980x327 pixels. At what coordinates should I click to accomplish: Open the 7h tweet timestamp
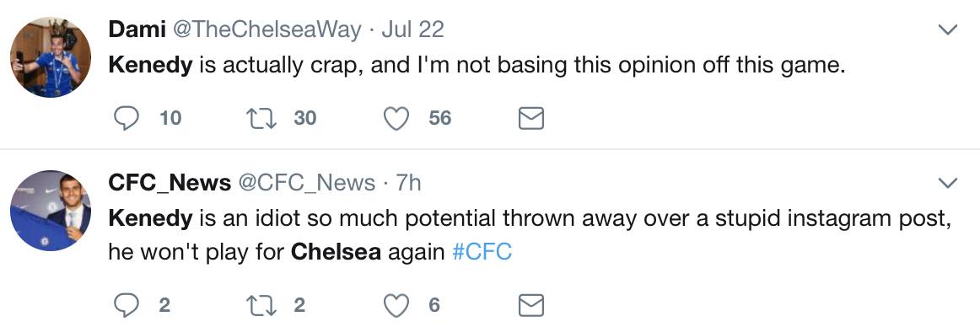pos(409,183)
